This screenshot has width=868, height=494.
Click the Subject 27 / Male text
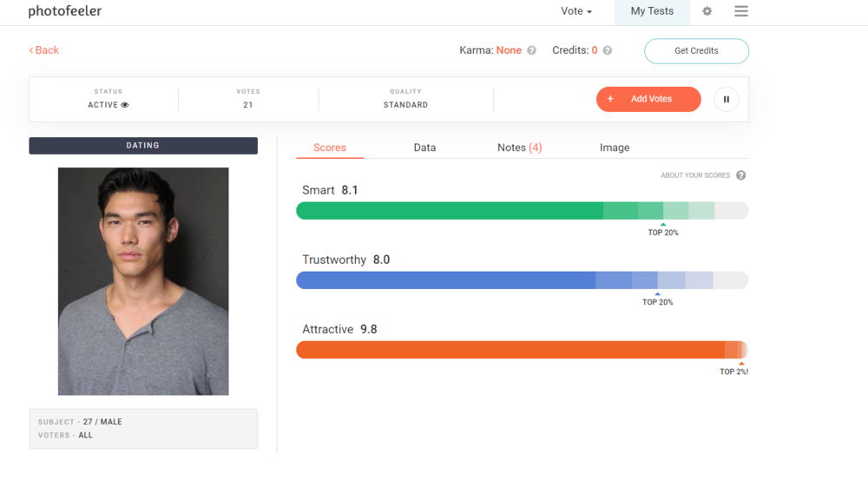click(x=80, y=421)
